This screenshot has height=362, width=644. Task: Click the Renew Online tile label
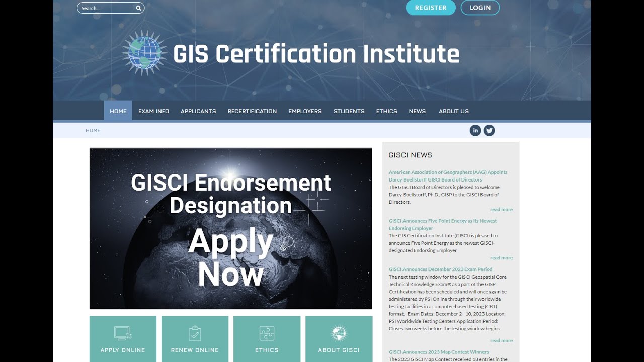point(195,350)
